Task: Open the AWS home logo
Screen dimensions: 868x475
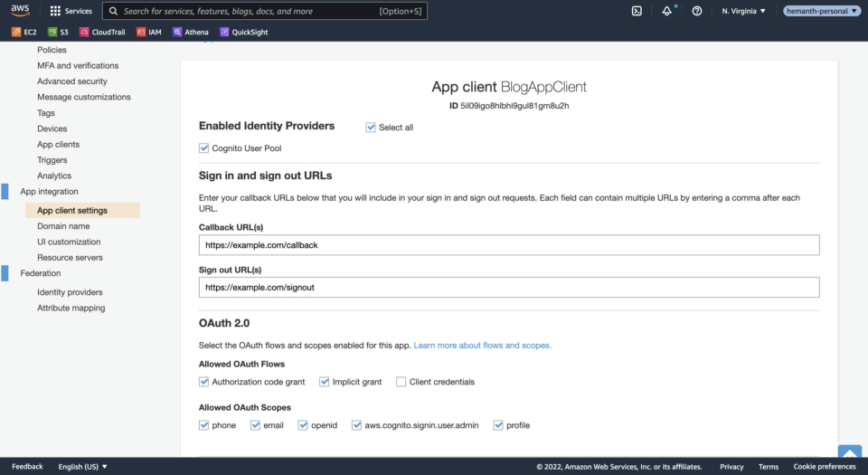Action: tap(20, 11)
